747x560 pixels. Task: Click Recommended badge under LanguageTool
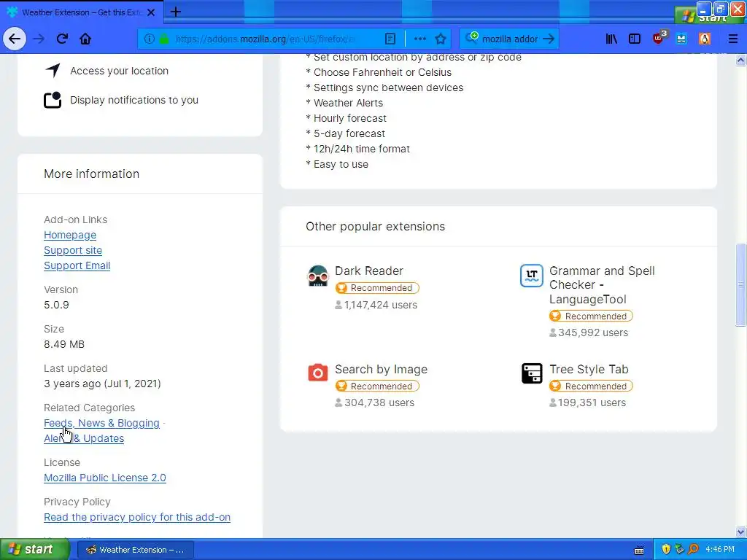[x=591, y=316]
